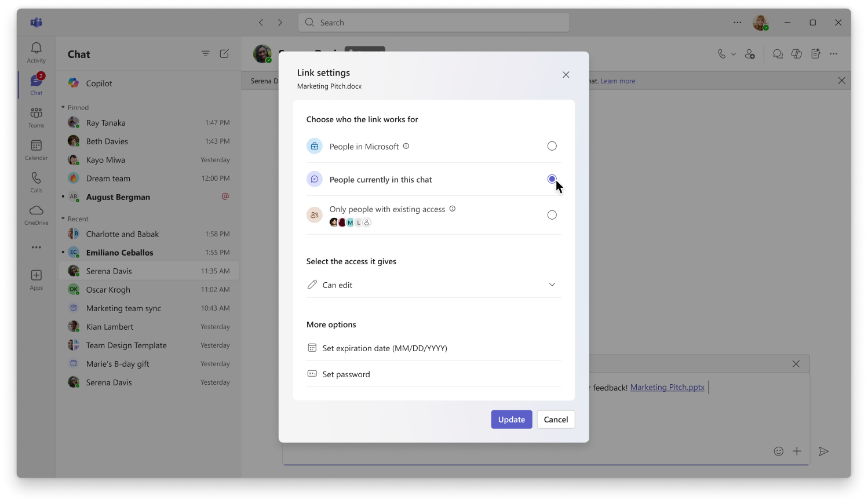Choose Only people with existing access
Screen dimensions: 868x503
pos(552,214)
